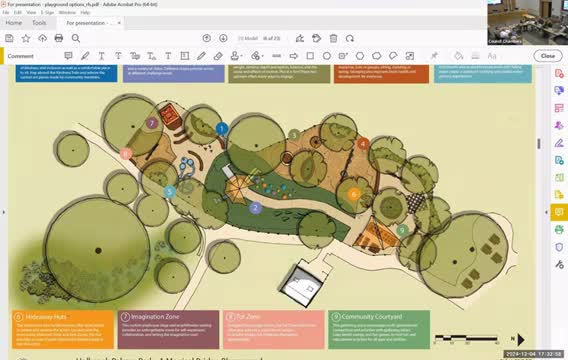
Task: Expand the left navigation pane arrow
Action: pos(4,212)
